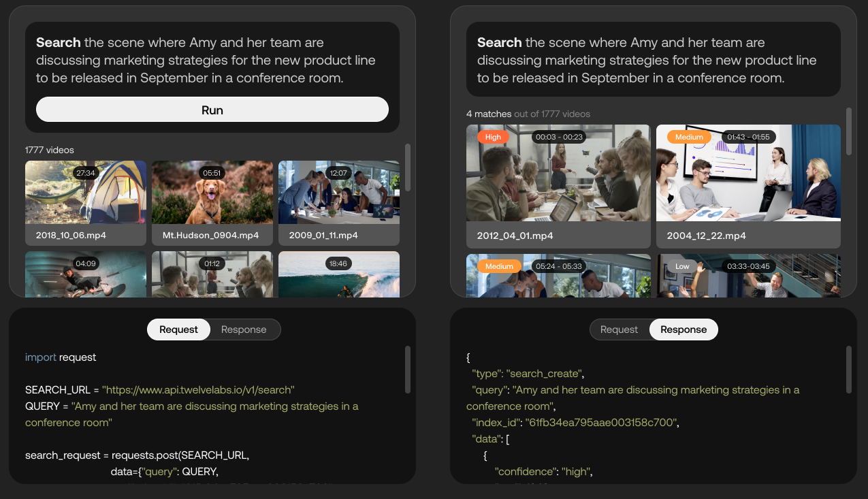
Task: Select the skateboarder video lasting 04:09
Action: tap(86, 274)
